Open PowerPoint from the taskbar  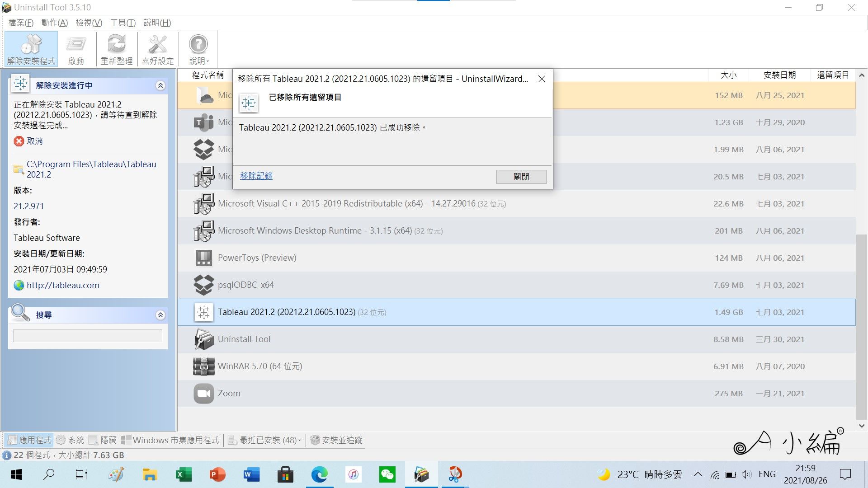(217, 474)
